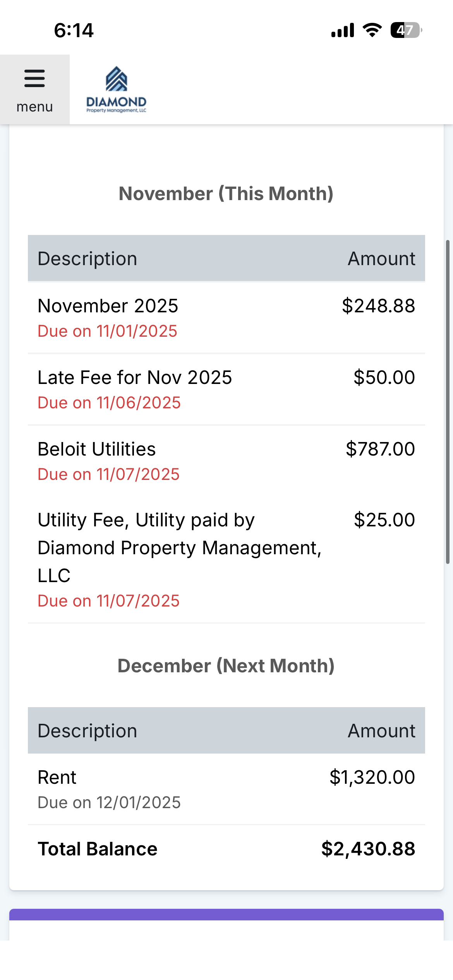Image resolution: width=453 pixels, height=980 pixels.
Task: Click the Description header in November table
Action: pos(88,259)
